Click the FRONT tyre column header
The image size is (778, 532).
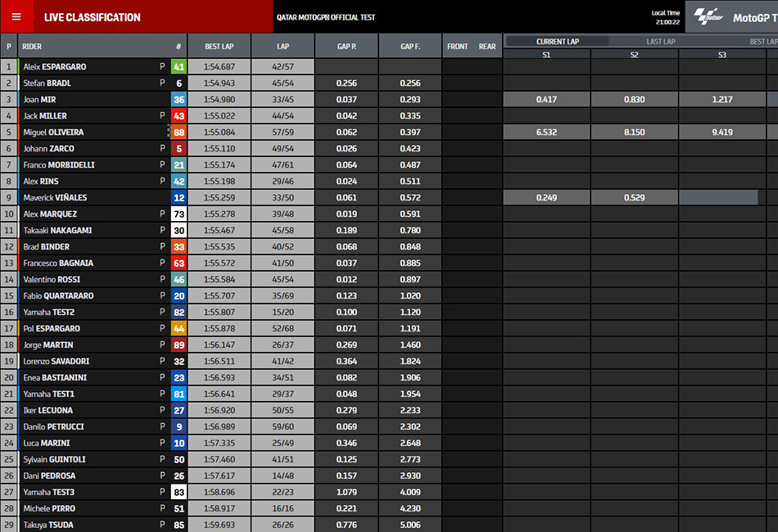point(458,46)
